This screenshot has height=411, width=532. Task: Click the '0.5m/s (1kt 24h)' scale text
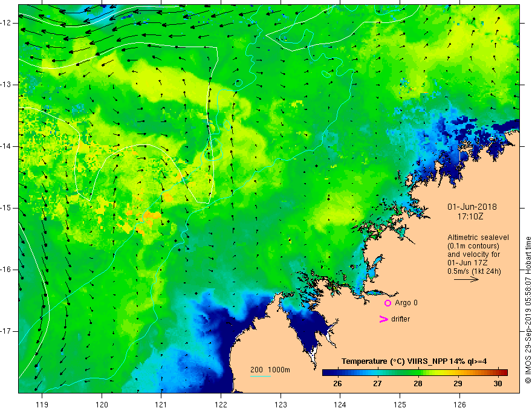point(475,271)
